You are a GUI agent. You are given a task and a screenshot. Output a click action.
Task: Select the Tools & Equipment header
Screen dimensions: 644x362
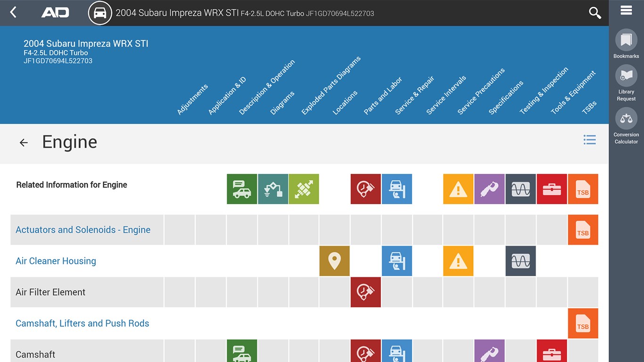tap(573, 93)
